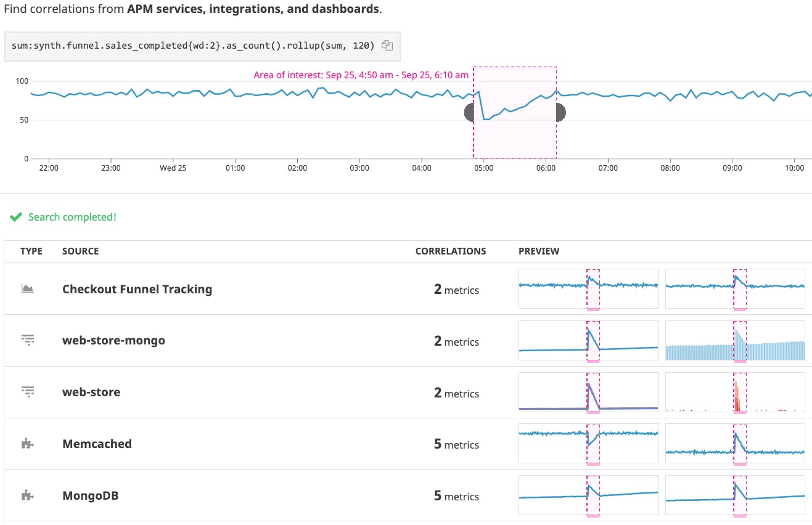812x525 pixels.
Task: Open bar chart preview for web-store-mongo
Action: [735, 340]
